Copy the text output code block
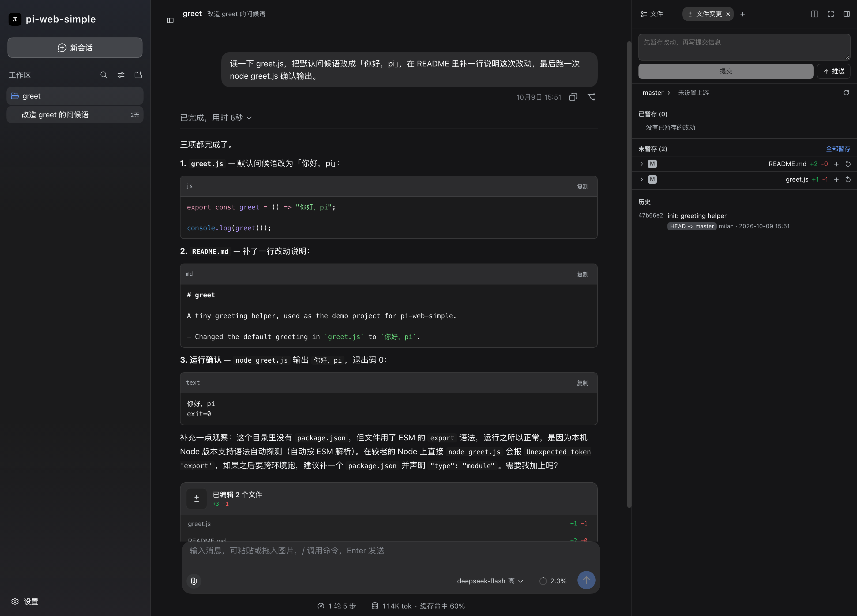Screen dimensions: 857x616 tap(582, 383)
